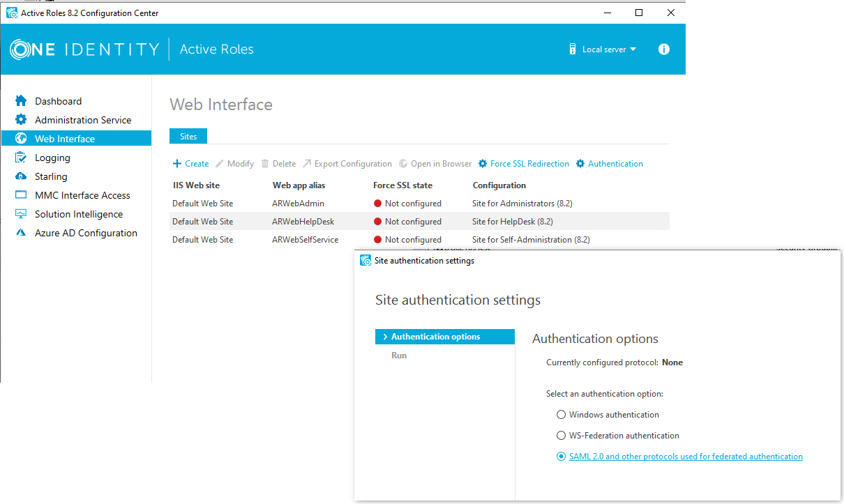The height and width of the screenshot is (504, 844).
Task: Open Azure AD Configuration section
Action: (x=86, y=233)
